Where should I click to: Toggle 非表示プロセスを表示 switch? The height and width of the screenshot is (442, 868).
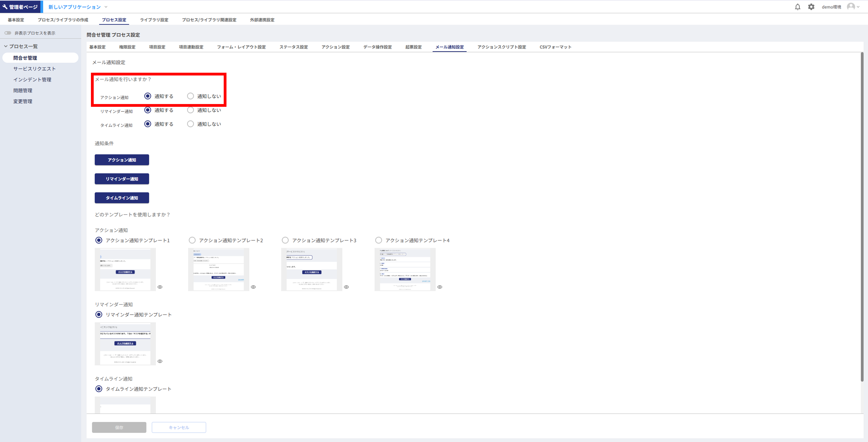click(x=8, y=33)
